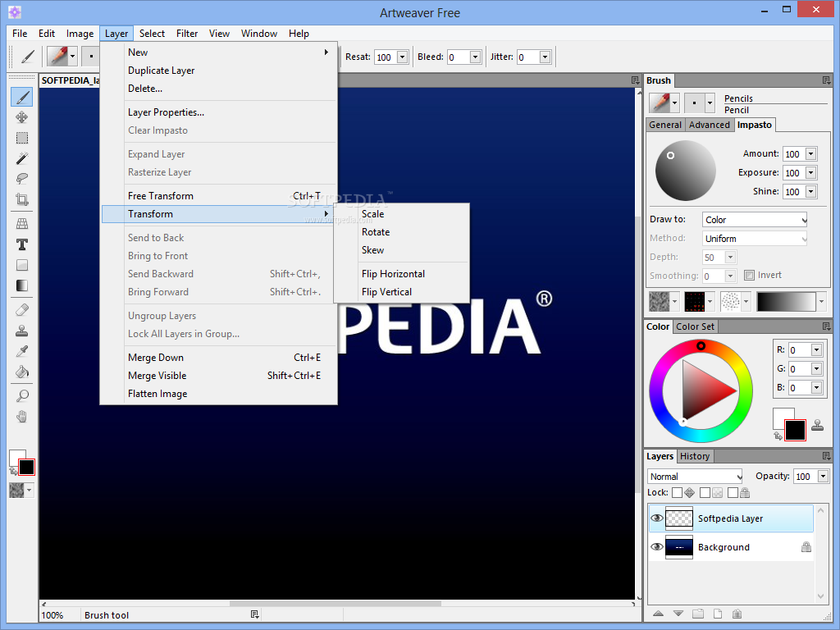This screenshot has width=840, height=630.
Task: Select the Crop tool
Action: [x=22, y=199]
